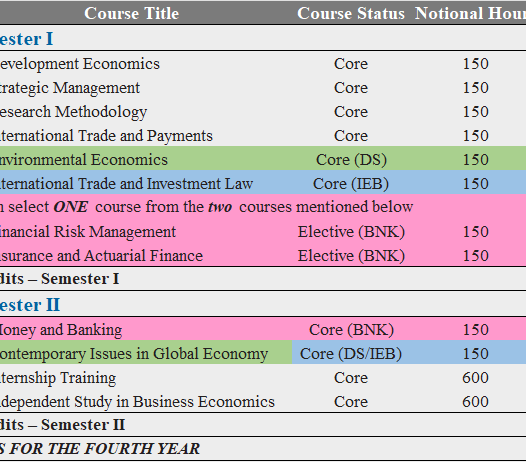This screenshot has height=462, width=526.
Task: Click the blue International Trade and Investment Law row
Action: (263, 184)
